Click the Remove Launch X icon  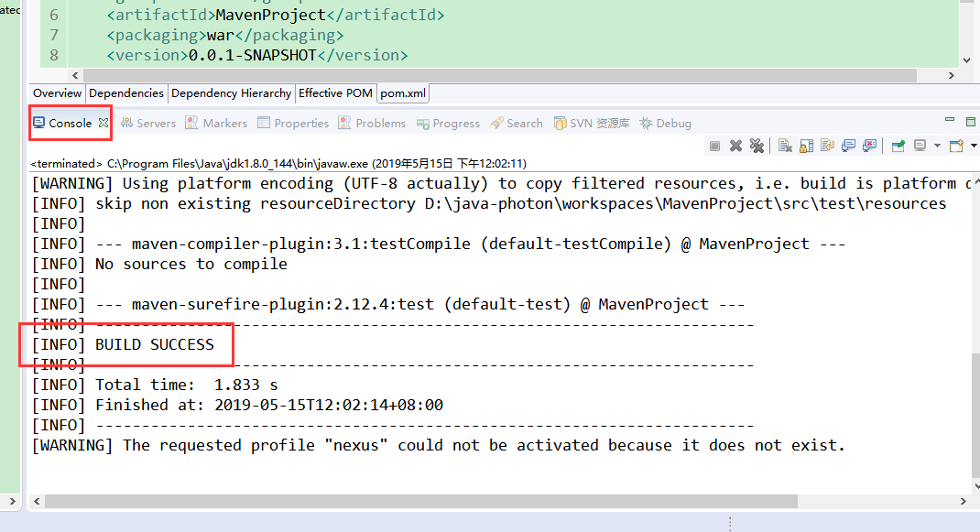pyautogui.click(x=735, y=146)
